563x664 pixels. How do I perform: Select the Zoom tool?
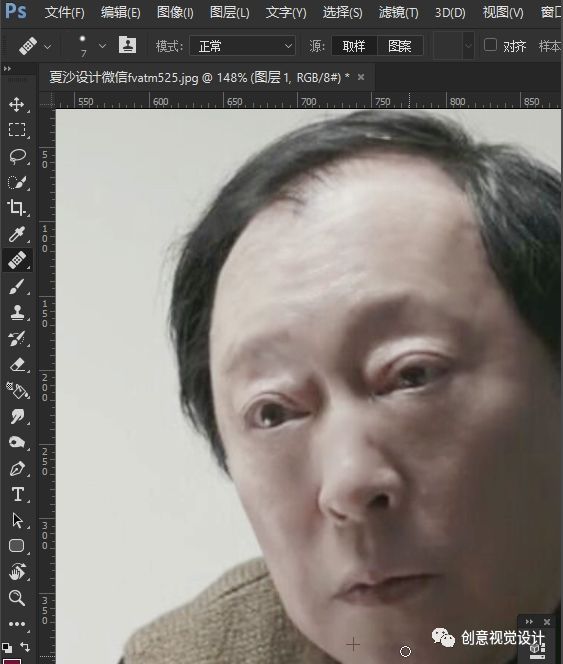tap(17, 598)
